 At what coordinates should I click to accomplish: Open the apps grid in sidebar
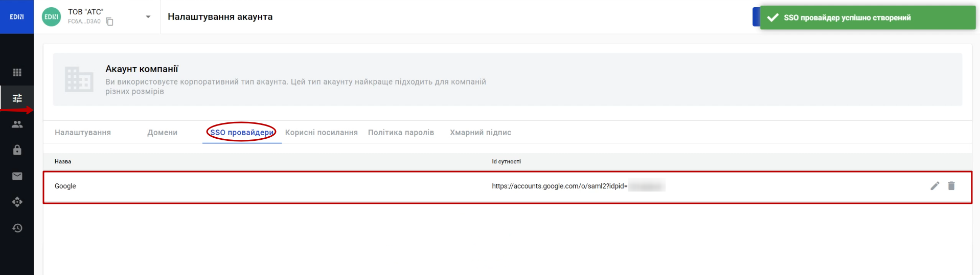coord(17,72)
